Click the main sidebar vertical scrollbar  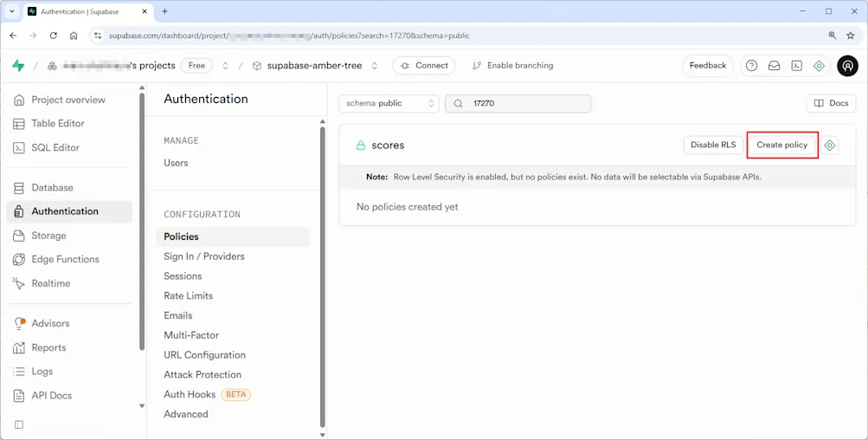click(142, 222)
